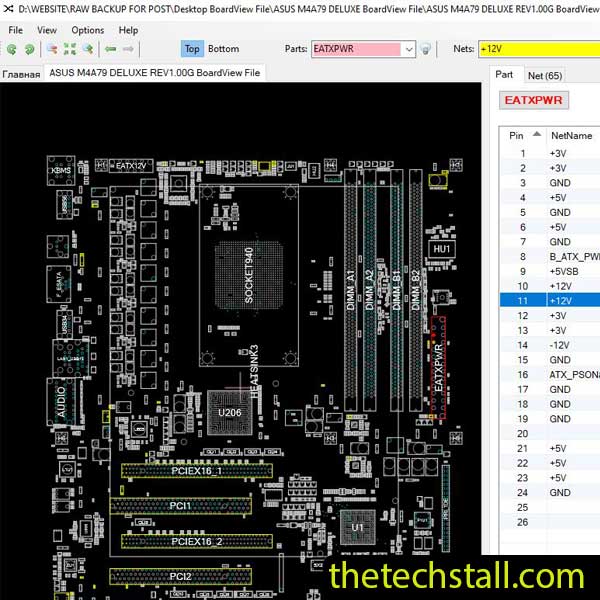The height and width of the screenshot is (600, 600).
Task: Click the app icon in title bar
Action: (8, 8)
